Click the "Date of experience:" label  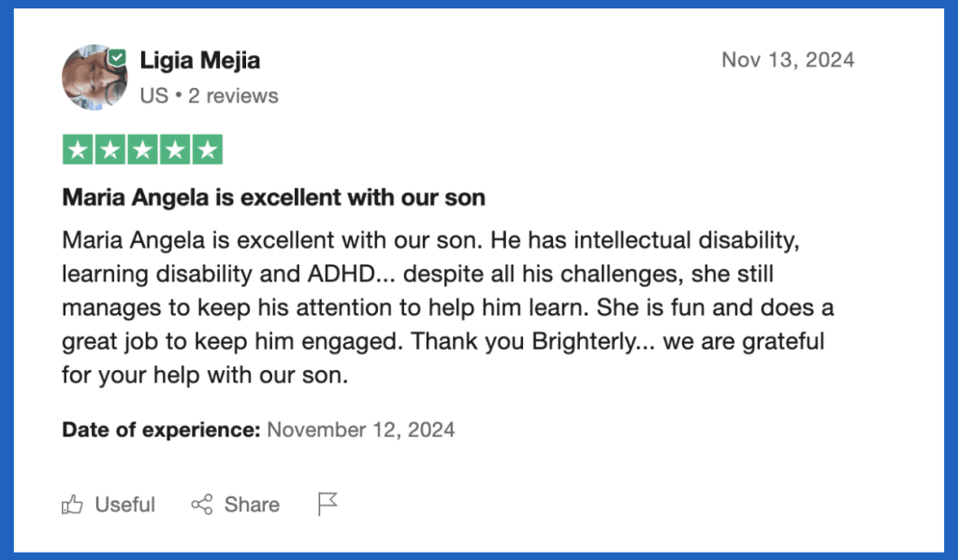[161, 430]
